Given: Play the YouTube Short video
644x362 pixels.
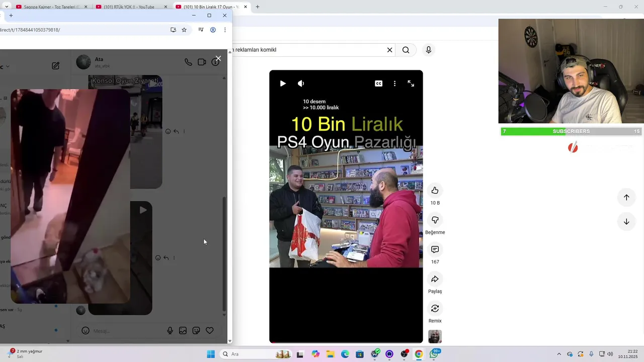Looking at the screenshot, I should pos(283,83).
